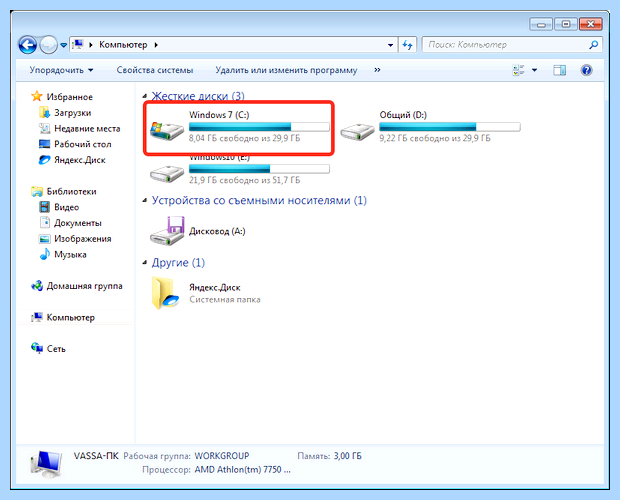Select Избранное in navigation pane
The height and width of the screenshot is (500, 620).
coord(70,97)
